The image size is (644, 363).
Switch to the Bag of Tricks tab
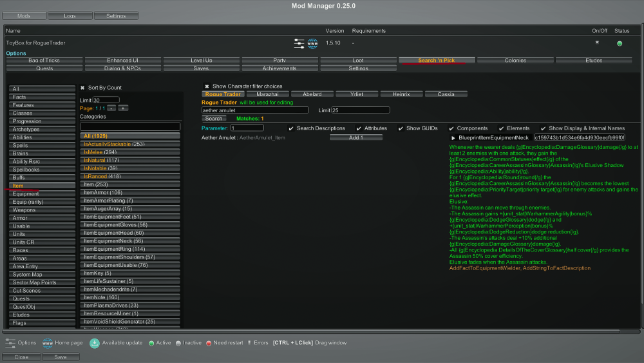(x=44, y=60)
